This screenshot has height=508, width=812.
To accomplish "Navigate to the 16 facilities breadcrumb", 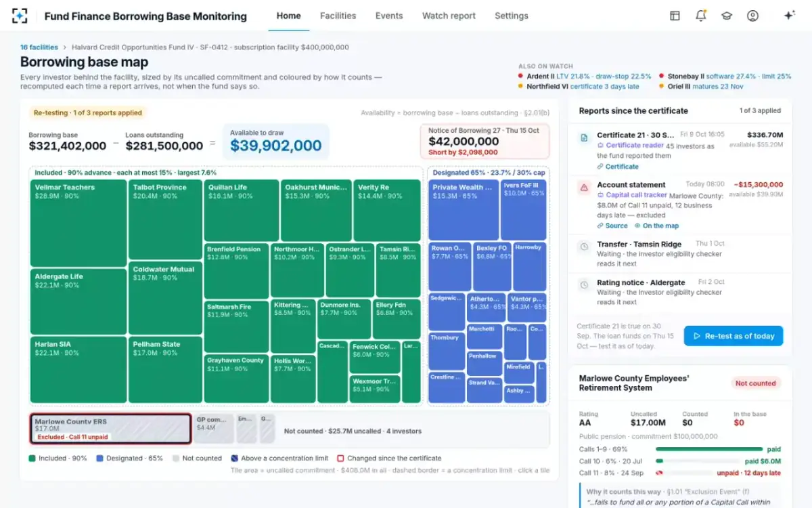I will click(39, 47).
